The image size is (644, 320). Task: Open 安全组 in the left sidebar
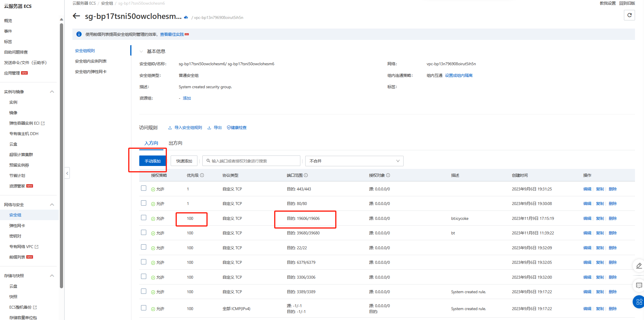pyautogui.click(x=29, y=215)
